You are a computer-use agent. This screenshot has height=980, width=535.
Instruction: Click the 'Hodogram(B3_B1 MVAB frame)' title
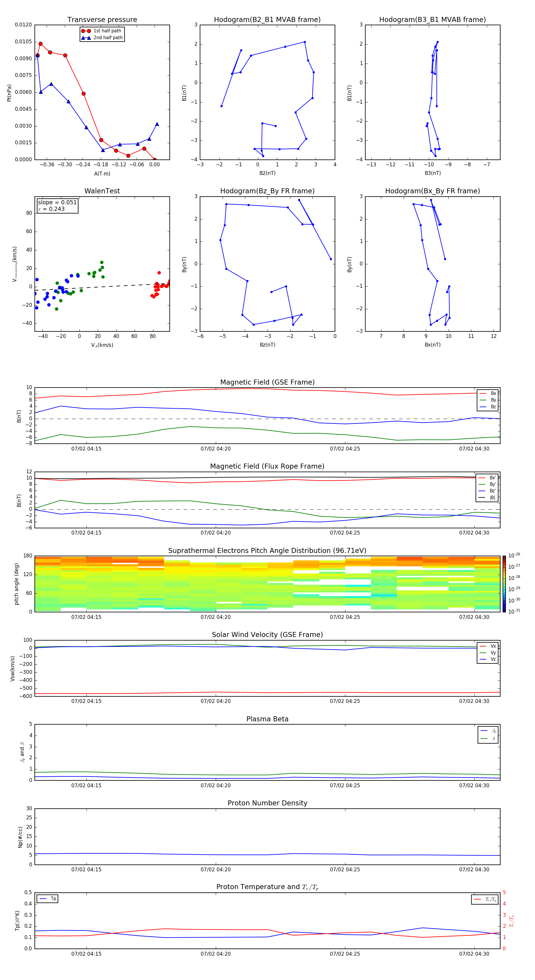click(432, 20)
